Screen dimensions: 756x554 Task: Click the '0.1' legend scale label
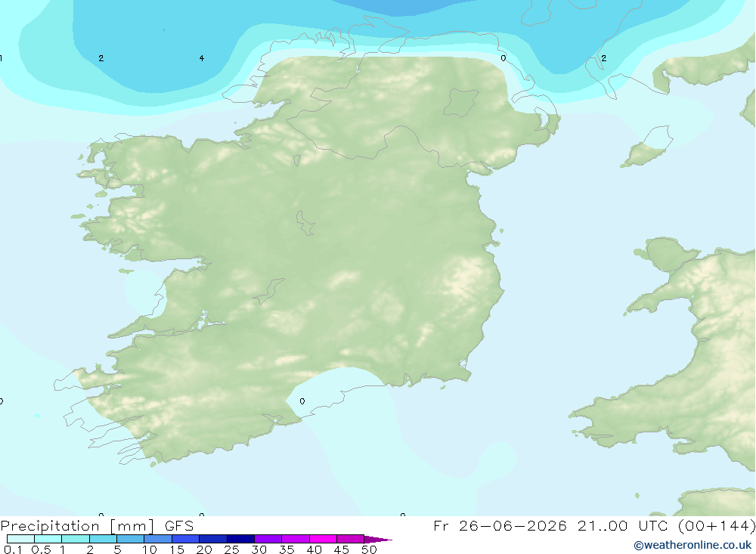click(x=13, y=549)
